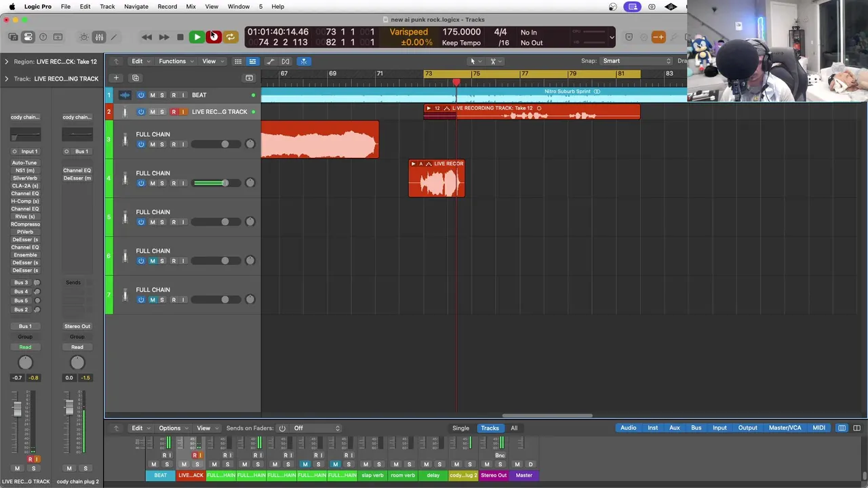Open the Functions dropdown menu

[175, 61]
